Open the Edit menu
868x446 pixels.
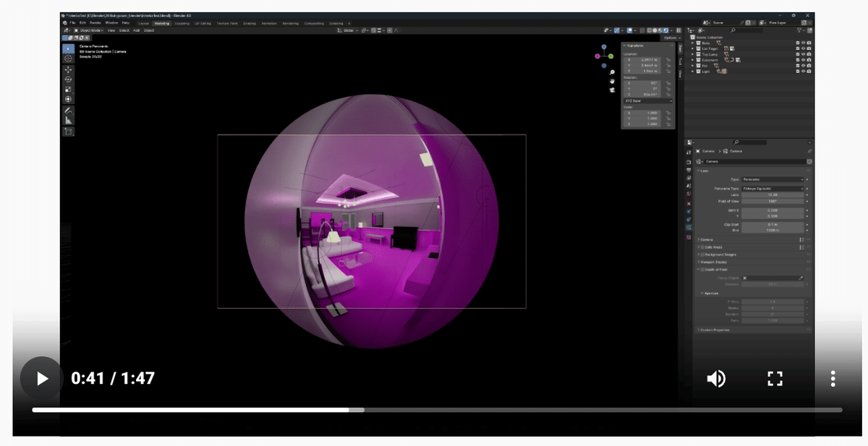[82, 22]
